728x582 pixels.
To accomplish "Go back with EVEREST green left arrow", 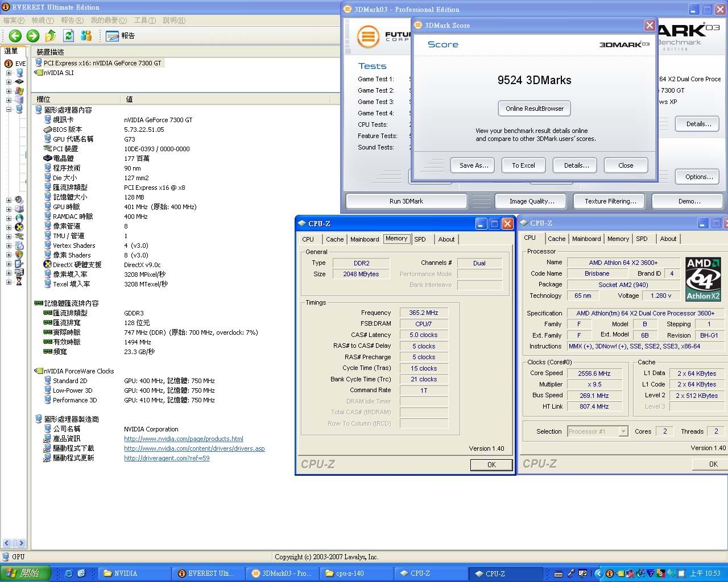I will 15,36.
